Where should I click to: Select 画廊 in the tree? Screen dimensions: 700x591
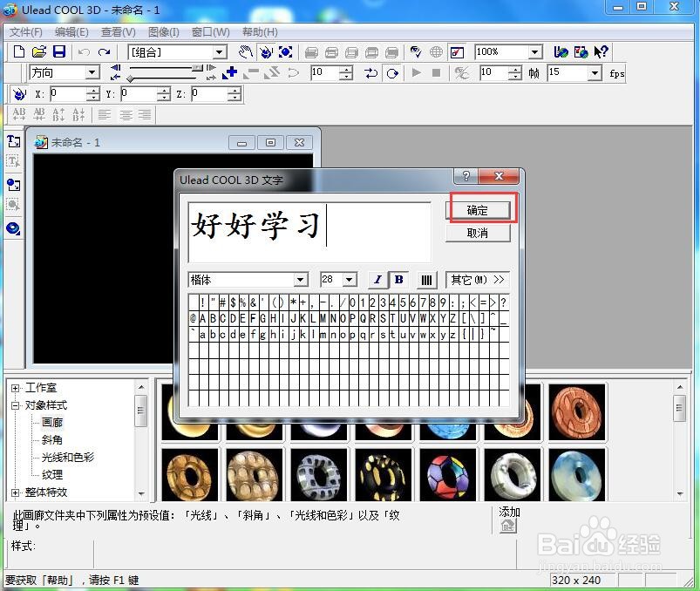click(x=52, y=422)
